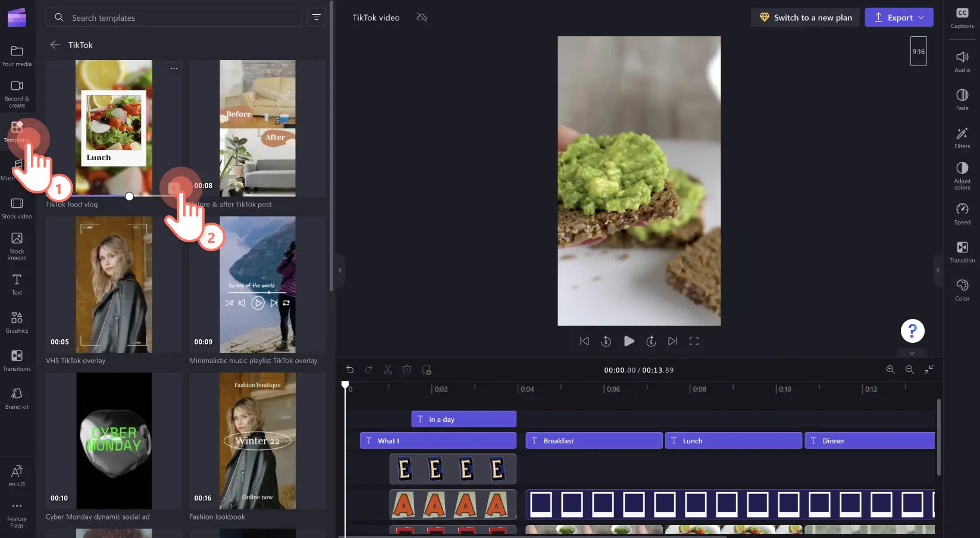Select the Breakfast text clip in the timeline
The width and height of the screenshot is (980, 538).
click(593, 440)
